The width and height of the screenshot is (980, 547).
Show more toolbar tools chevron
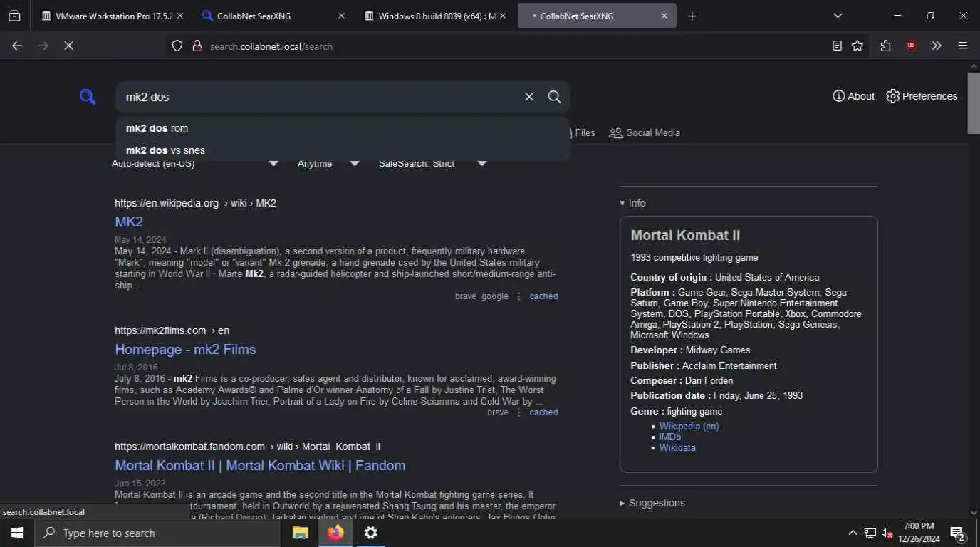pyautogui.click(x=937, y=46)
